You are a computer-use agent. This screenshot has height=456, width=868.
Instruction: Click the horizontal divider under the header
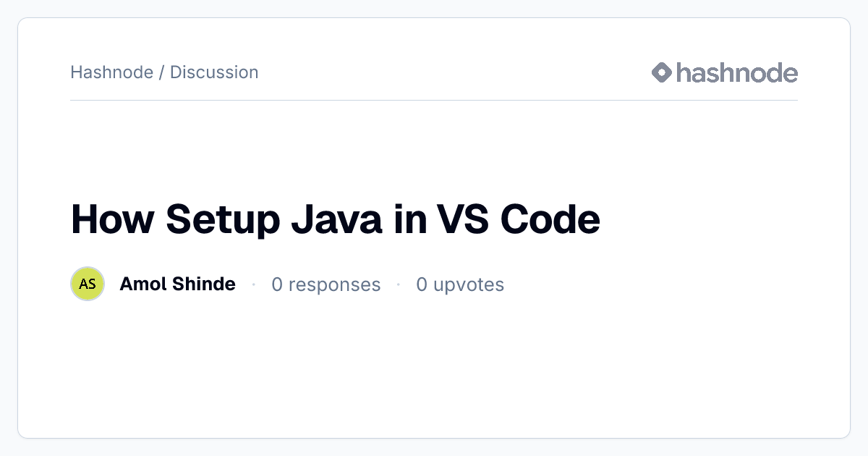pyautogui.click(x=434, y=100)
